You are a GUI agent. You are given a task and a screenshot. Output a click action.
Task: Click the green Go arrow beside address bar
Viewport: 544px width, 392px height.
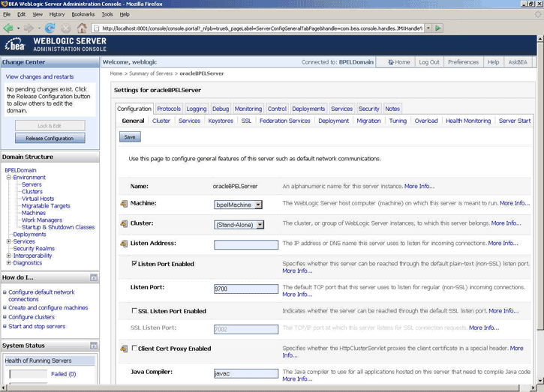click(438, 28)
